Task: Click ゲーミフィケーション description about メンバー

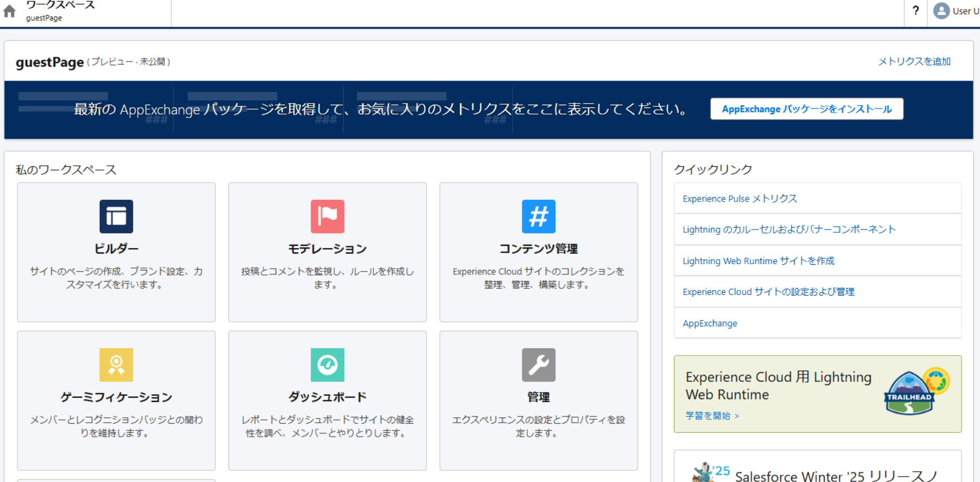Action: coord(116,427)
